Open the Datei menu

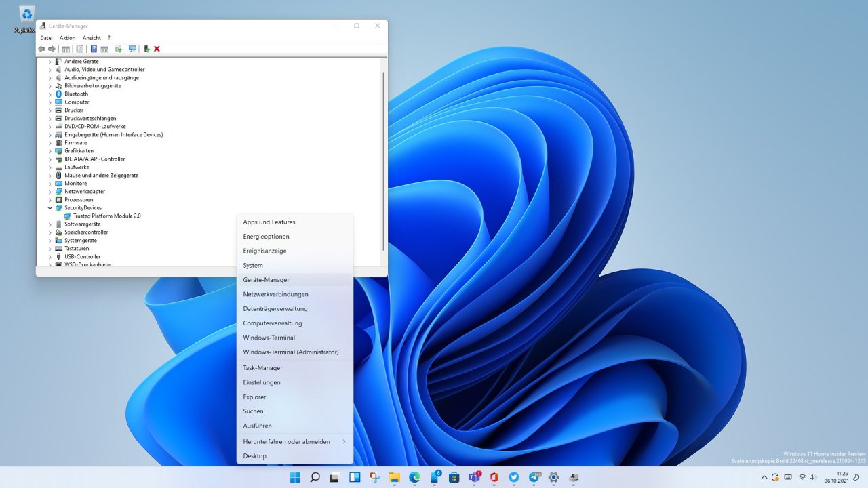pyautogui.click(x=46, y=38)
